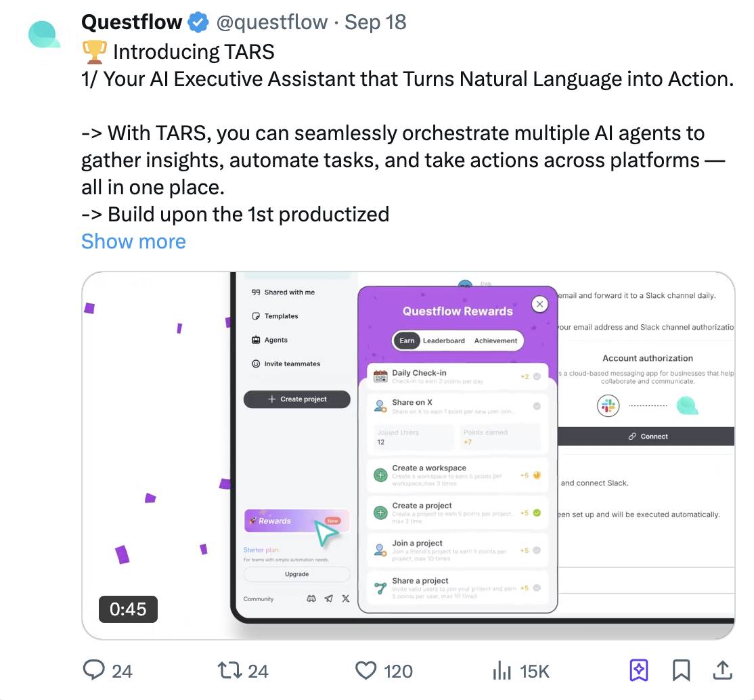
Task: Click the purple sparkle bookmark icon
Action: pos(639,670)
